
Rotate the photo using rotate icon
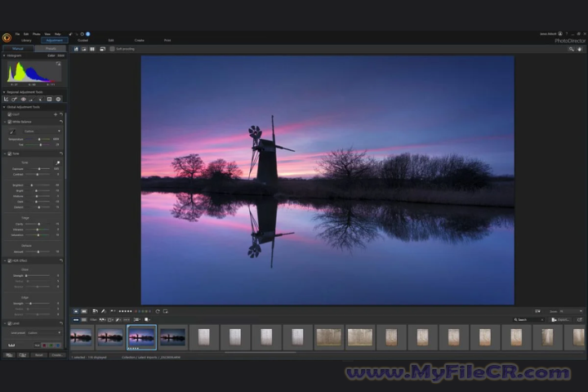pyautogui.click(x=158, y=311)
